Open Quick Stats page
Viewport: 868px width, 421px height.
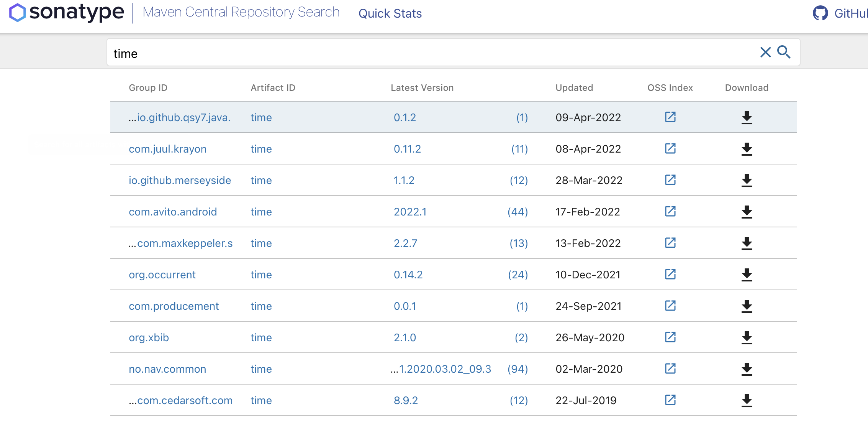click(390, 14)
